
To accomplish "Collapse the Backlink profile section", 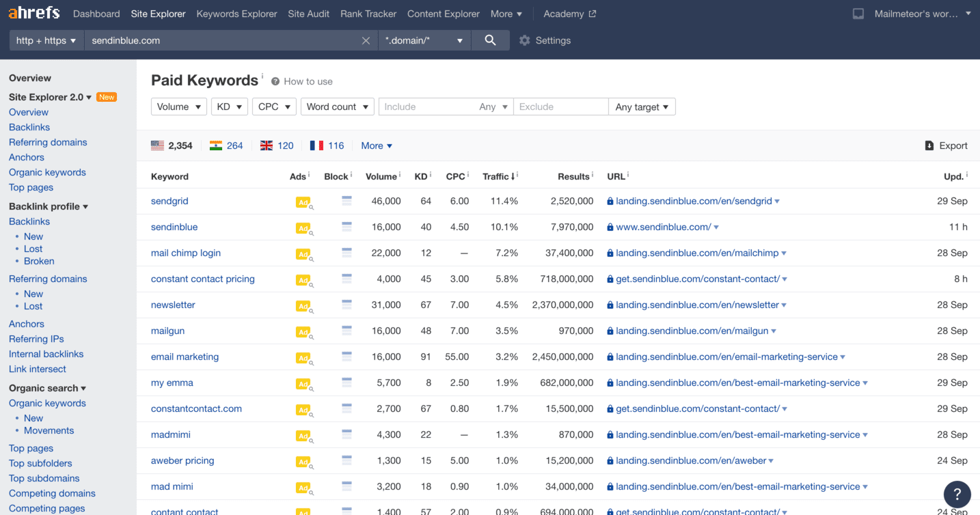I will [49, 206].
